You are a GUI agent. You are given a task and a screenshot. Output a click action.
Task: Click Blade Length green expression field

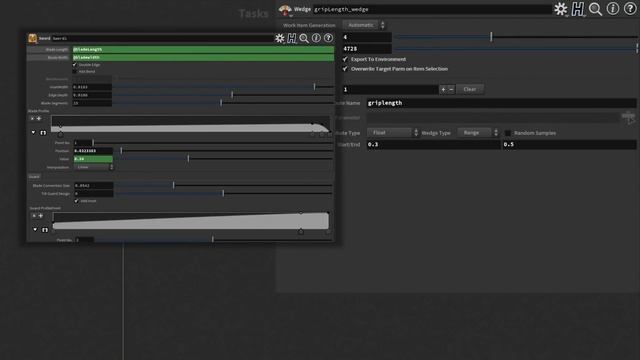(x=203, y=49)
